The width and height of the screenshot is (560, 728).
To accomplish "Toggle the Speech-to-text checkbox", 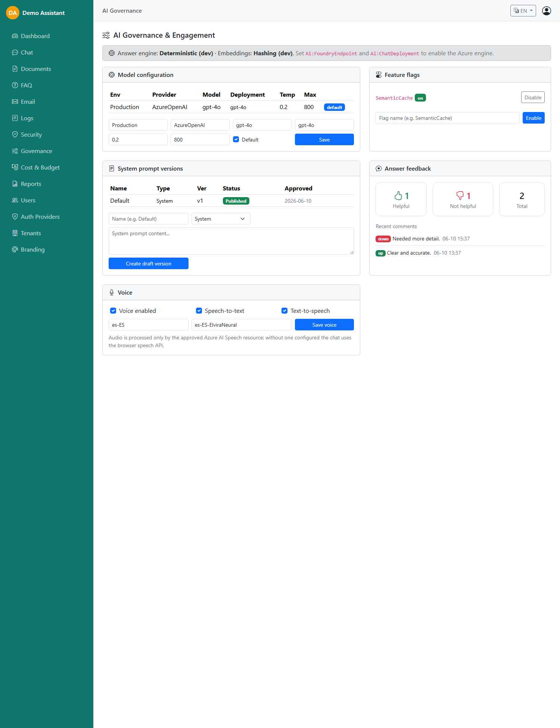I will (x=199, y=311).
